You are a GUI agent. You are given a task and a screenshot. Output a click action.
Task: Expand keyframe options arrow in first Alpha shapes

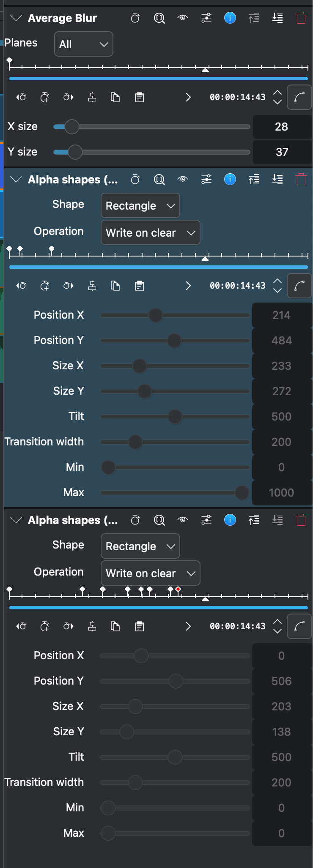coord(188,286)
